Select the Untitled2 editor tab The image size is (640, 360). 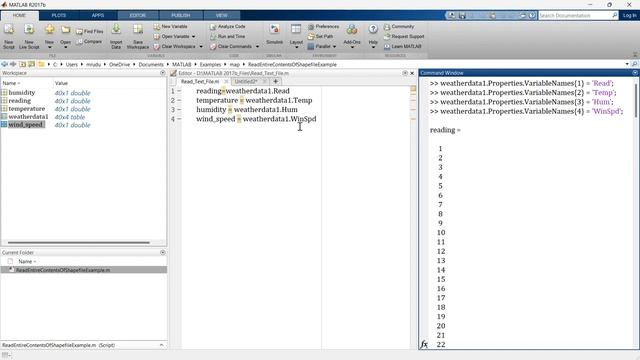coord(246,82)
